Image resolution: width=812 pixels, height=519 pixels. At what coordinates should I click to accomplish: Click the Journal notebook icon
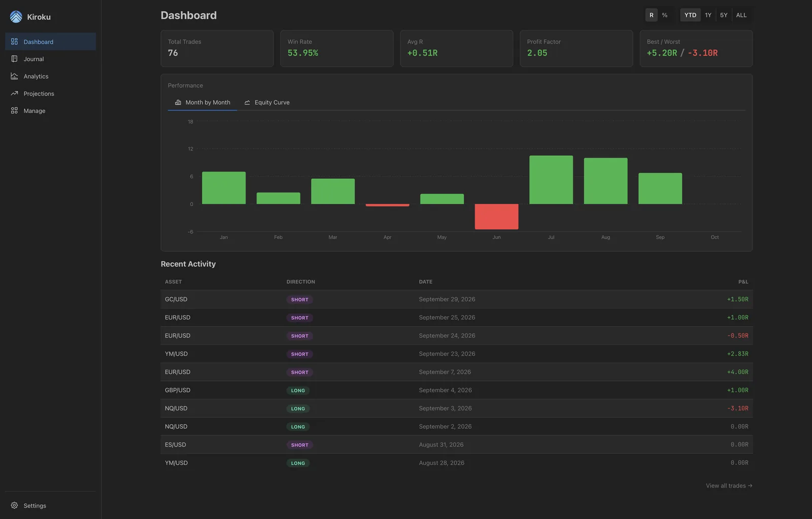coord(14,59)
